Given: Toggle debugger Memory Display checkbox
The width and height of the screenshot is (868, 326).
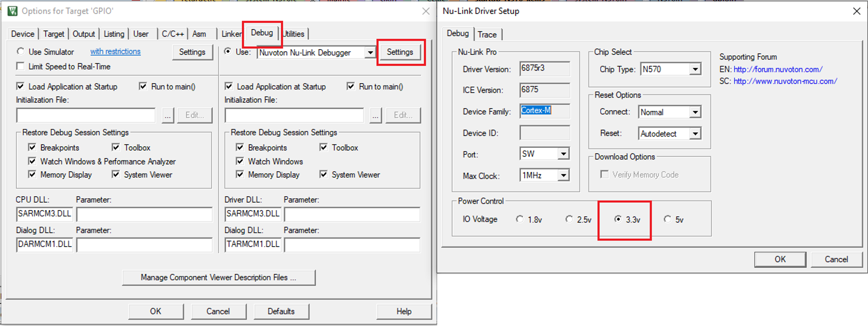Looking at the screenshot, I should 240,175.
